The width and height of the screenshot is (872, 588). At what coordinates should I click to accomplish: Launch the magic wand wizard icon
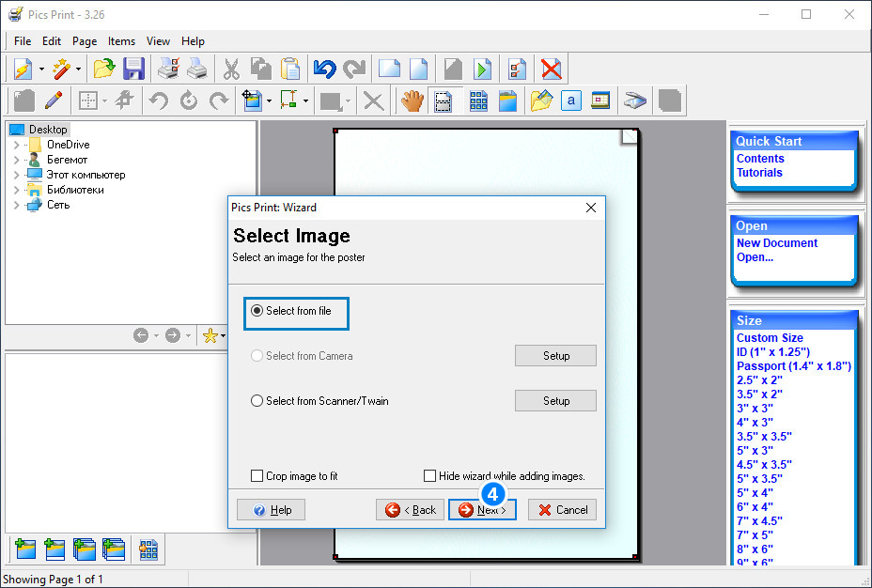click(61, 70)
